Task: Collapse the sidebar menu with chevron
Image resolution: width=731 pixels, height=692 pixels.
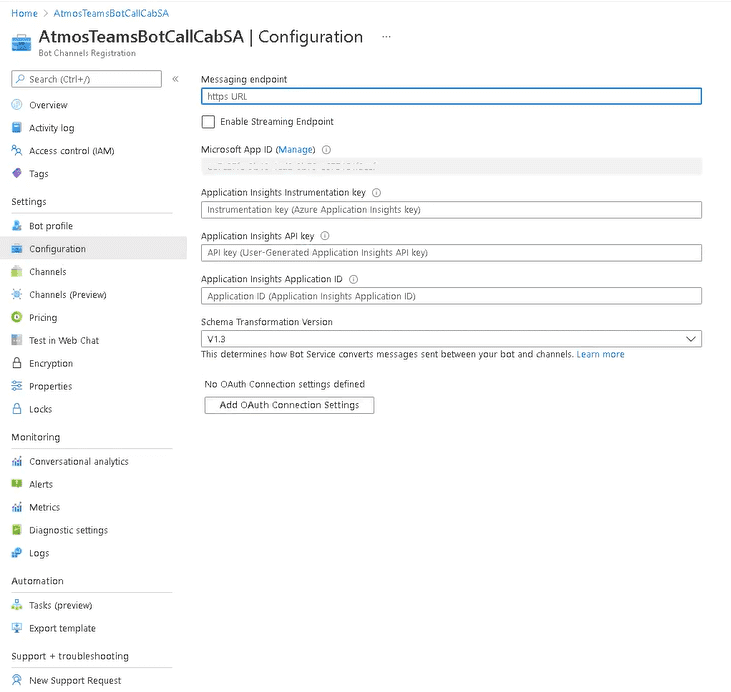Action: coord(175,79)
